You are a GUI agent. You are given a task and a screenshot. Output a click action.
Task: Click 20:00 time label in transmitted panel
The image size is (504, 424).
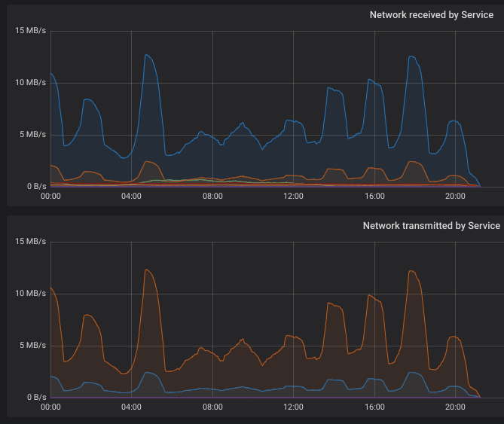point(455,407)
